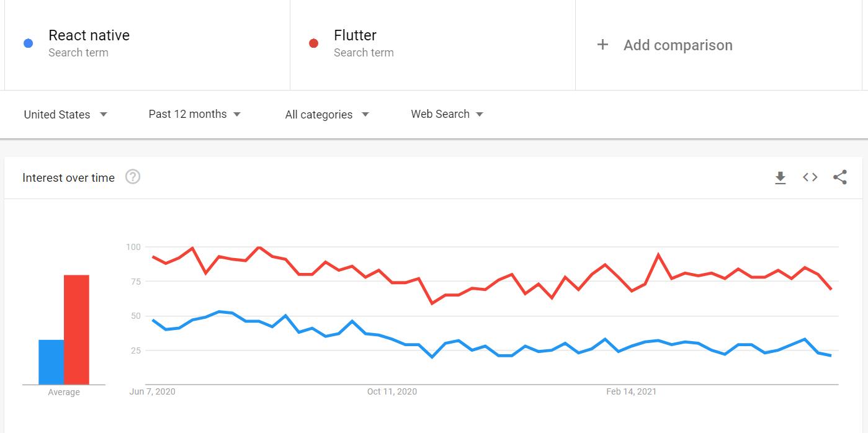
Task: Share the Interest over time chart
Action: pos(840,177)
